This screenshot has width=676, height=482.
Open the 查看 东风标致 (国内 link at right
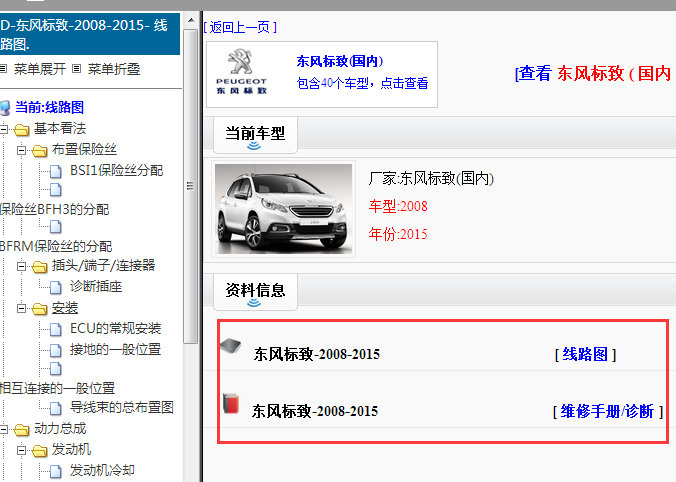tap(595, 73)
